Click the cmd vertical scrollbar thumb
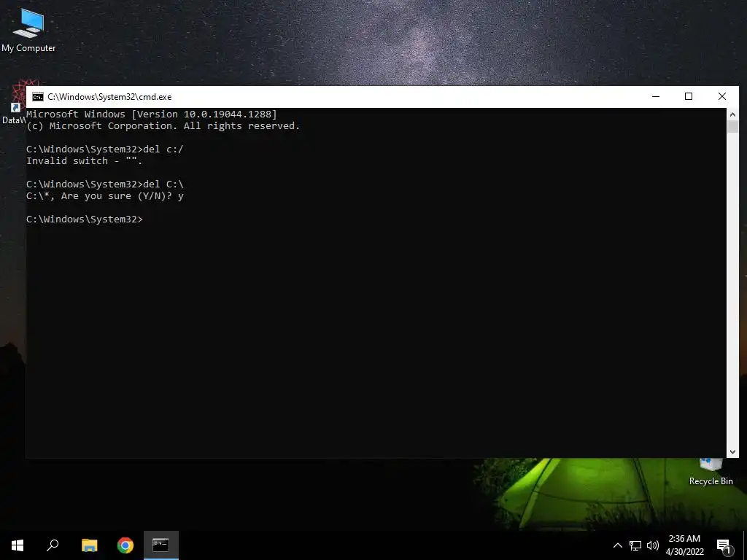 (732, 127)
